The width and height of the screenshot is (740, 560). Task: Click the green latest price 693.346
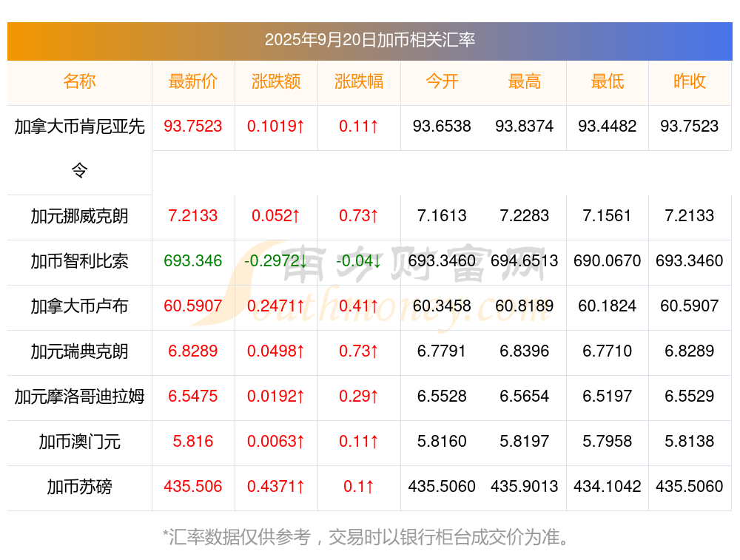click(x=193, y=260)
